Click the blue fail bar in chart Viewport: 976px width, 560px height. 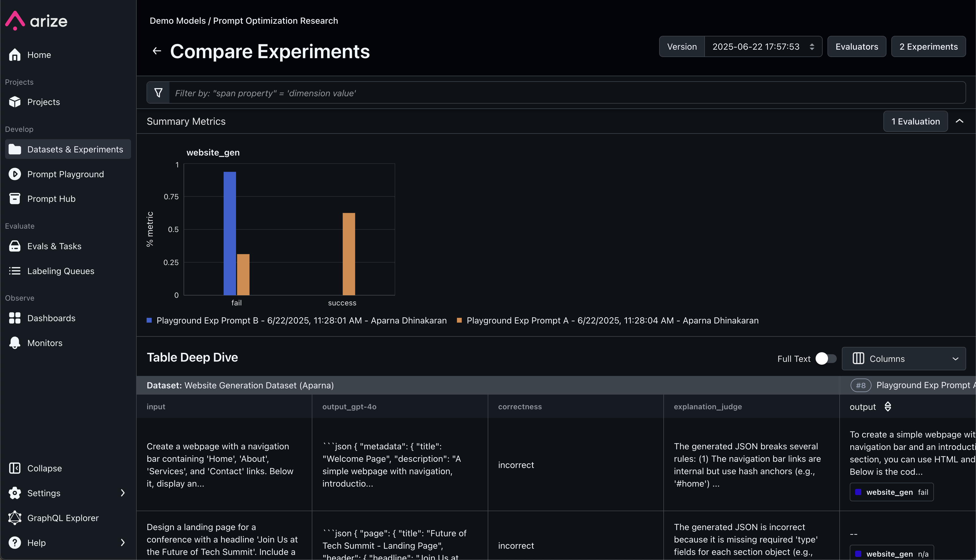[x=230, y=233]
